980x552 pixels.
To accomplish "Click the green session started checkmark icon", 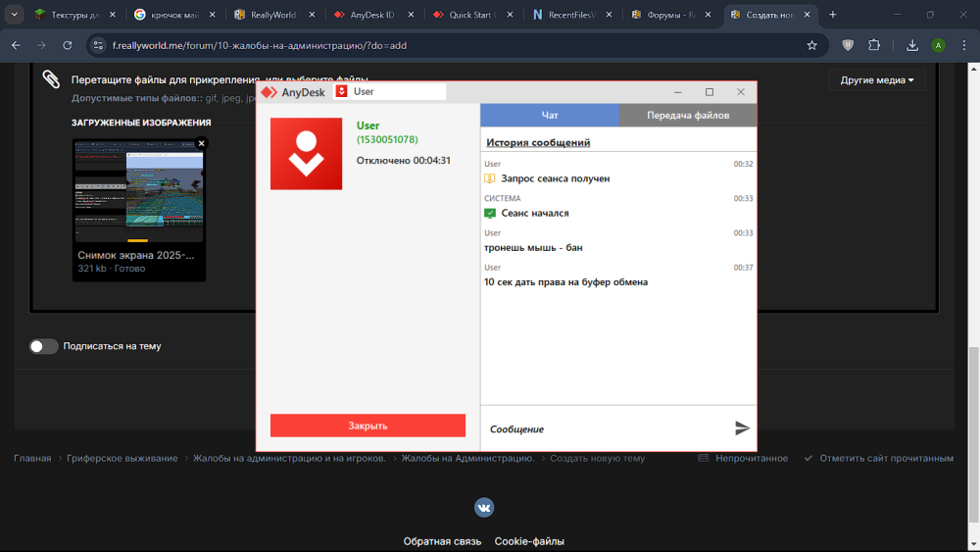I will tap(490, 213).
